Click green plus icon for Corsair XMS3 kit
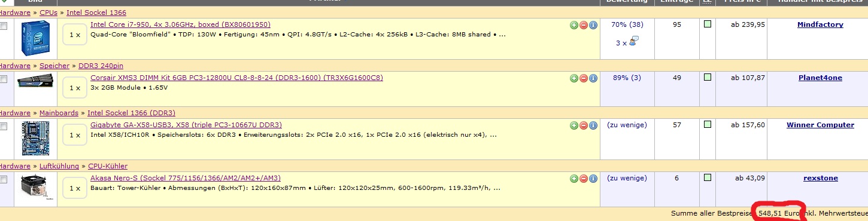Image resolution: width=868 pixels, height=221 pixels. (x=574, y=78)
